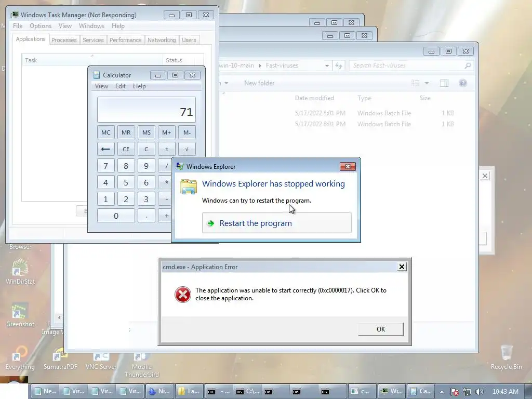Click calculator digit 8
The width and height of the screenshot is (532, 399).
point(126,166)
